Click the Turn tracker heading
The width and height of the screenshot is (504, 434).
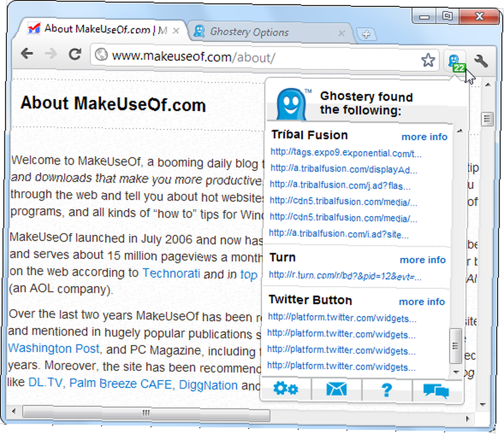coord(283,257)
